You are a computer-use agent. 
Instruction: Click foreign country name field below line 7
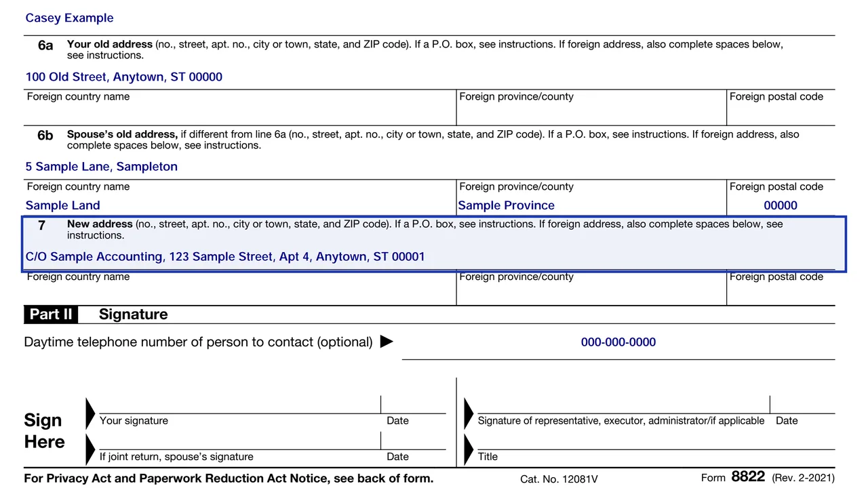click(x=240, y=288)
